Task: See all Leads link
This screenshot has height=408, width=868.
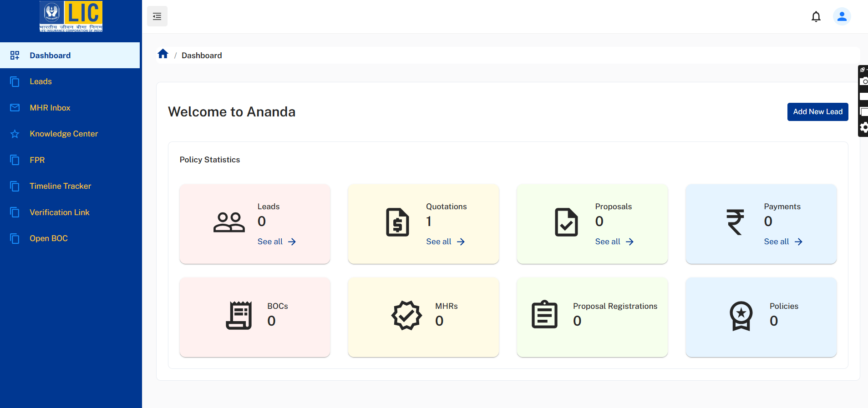Action: tap(276, 242)
